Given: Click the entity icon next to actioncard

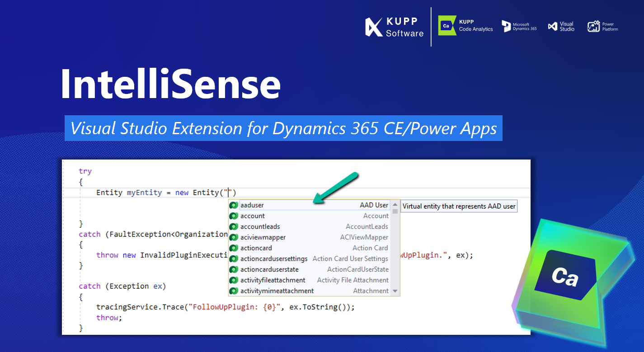Looking at the screenshot, I should [234, 248].
